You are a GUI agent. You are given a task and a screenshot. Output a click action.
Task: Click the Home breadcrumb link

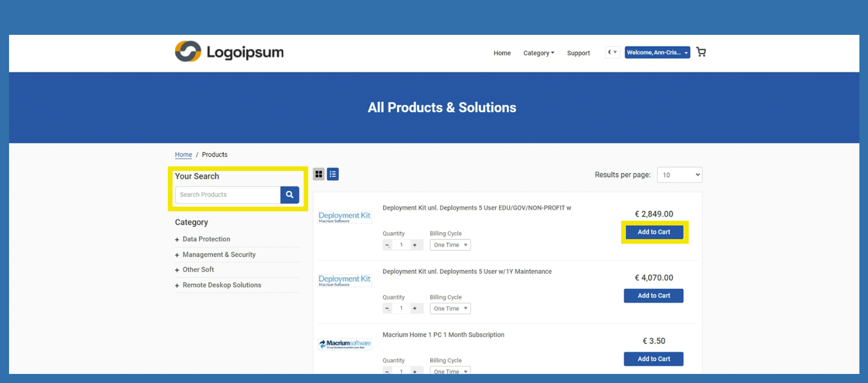tap(183, 154)
